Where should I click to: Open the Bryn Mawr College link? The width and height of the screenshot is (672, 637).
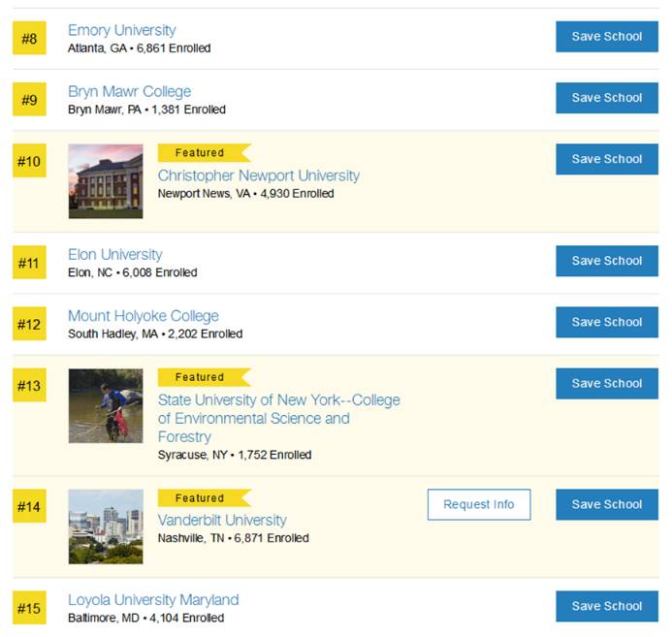point(129,91)
